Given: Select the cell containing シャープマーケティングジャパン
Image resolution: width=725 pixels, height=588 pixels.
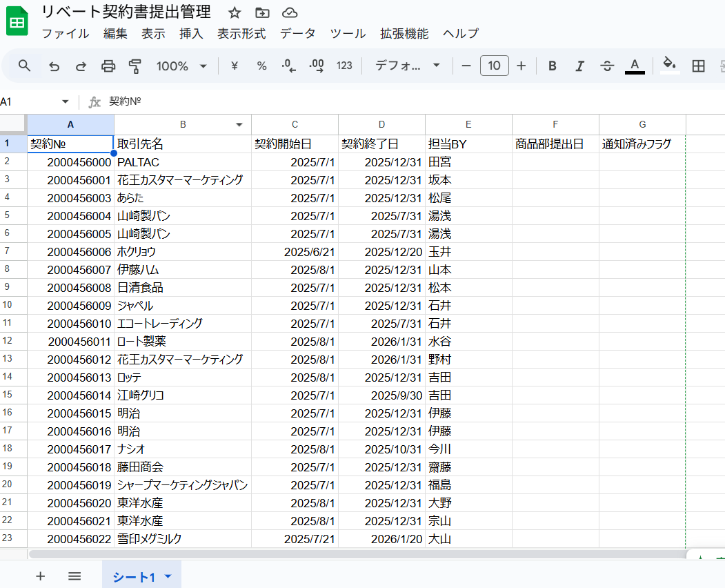Looking at the screenshot, I should (x=183, y=485).
